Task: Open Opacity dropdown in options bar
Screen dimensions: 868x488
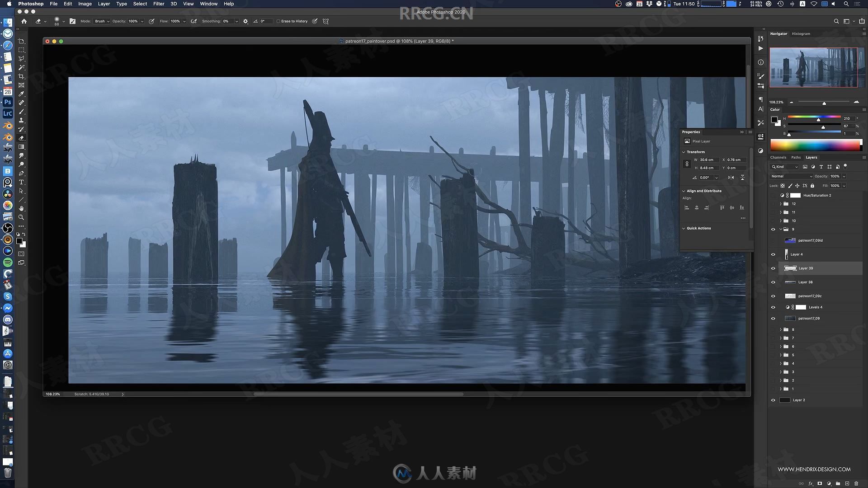Action: tap(142, 21)
